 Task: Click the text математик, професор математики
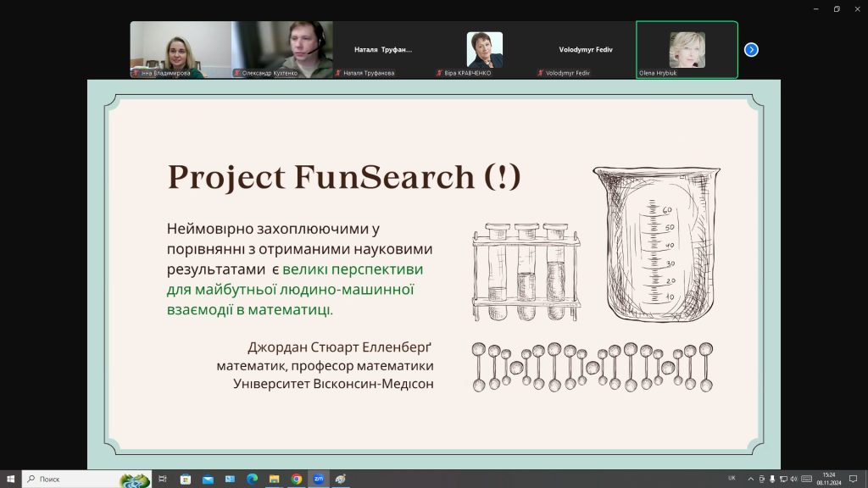(325, 366)
